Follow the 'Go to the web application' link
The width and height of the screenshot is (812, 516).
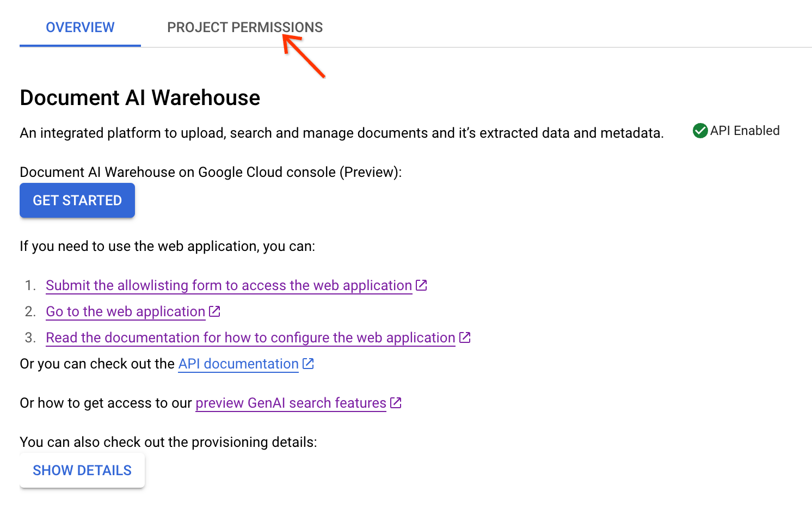pos(125,311)
